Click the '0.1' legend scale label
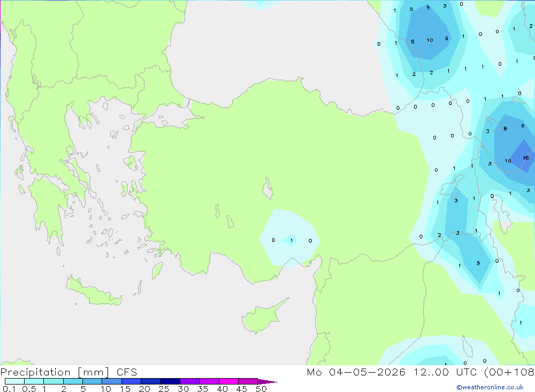This screenshot has width=535, height=392. point(9,389)
